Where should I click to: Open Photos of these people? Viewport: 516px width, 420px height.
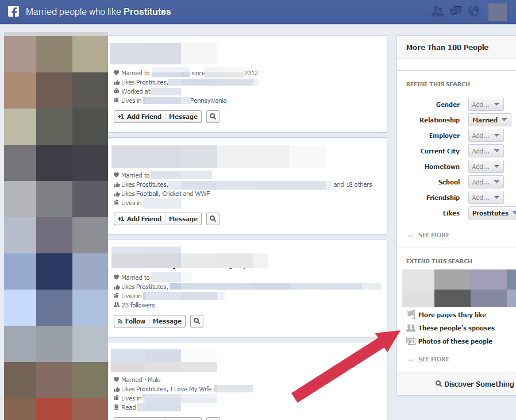455,341
